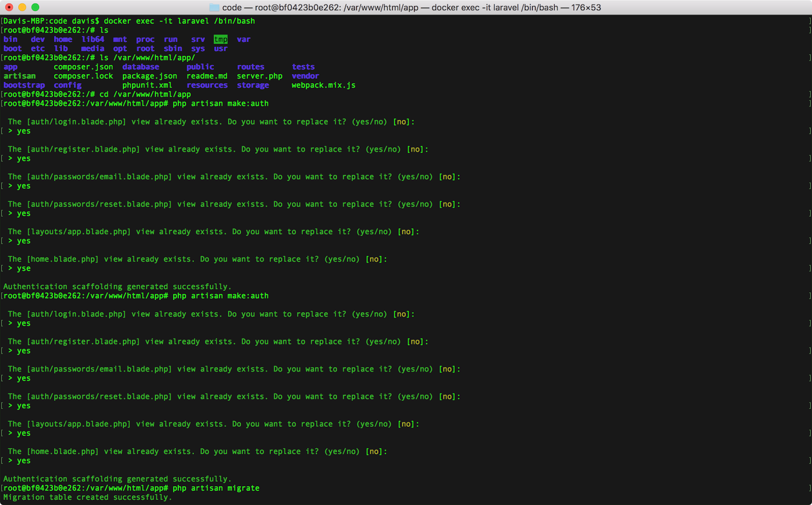This screenshot has height=505, width=812.
Task: Click the Migration table created successfully message
Action: [86, 497]
